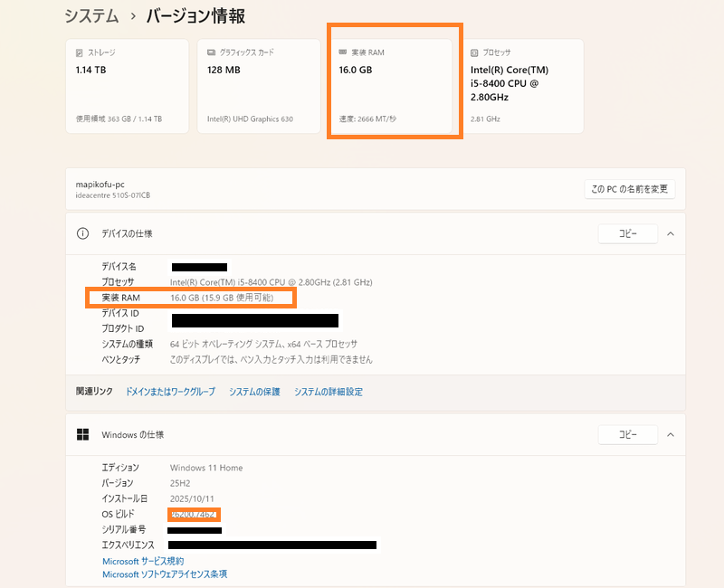Screen dimensions: 724x588
Task: Click コピー for device specifications
Action: (x=628, y=233)
